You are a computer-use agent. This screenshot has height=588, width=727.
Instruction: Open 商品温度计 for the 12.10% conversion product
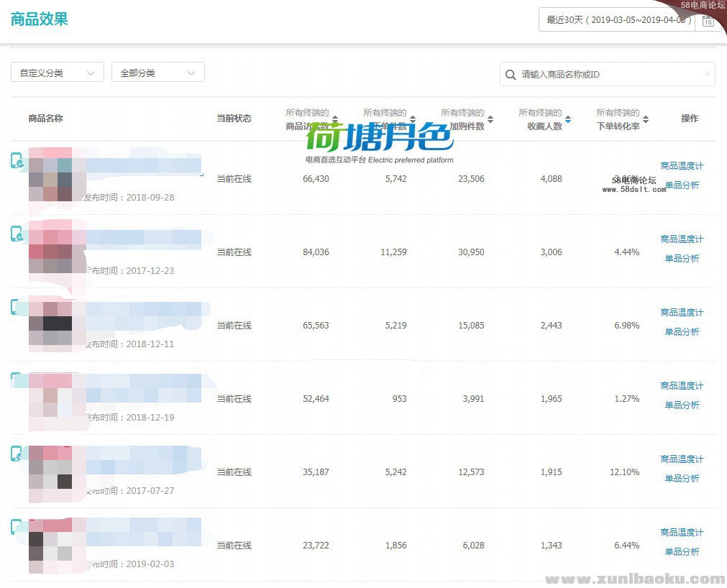coord(682,459)
